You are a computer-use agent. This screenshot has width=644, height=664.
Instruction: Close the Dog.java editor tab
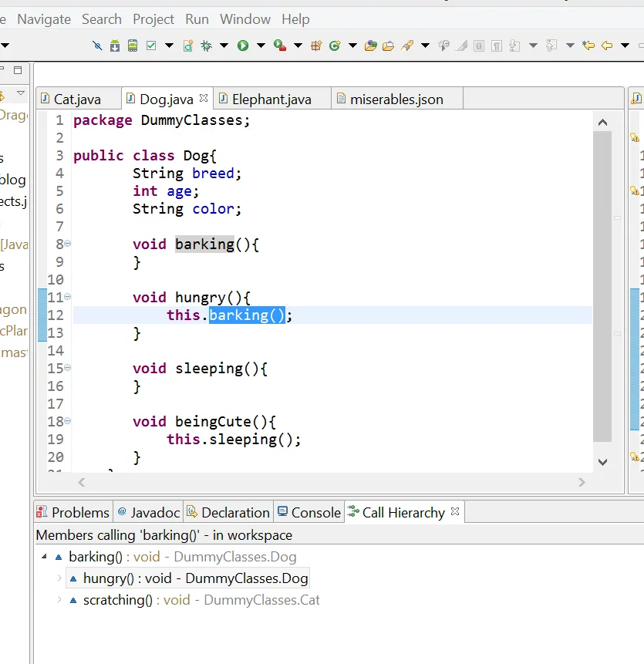pos(204,99)
